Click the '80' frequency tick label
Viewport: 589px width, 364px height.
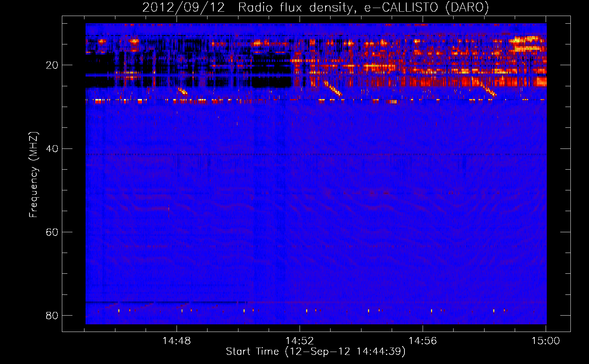[52, 315]
